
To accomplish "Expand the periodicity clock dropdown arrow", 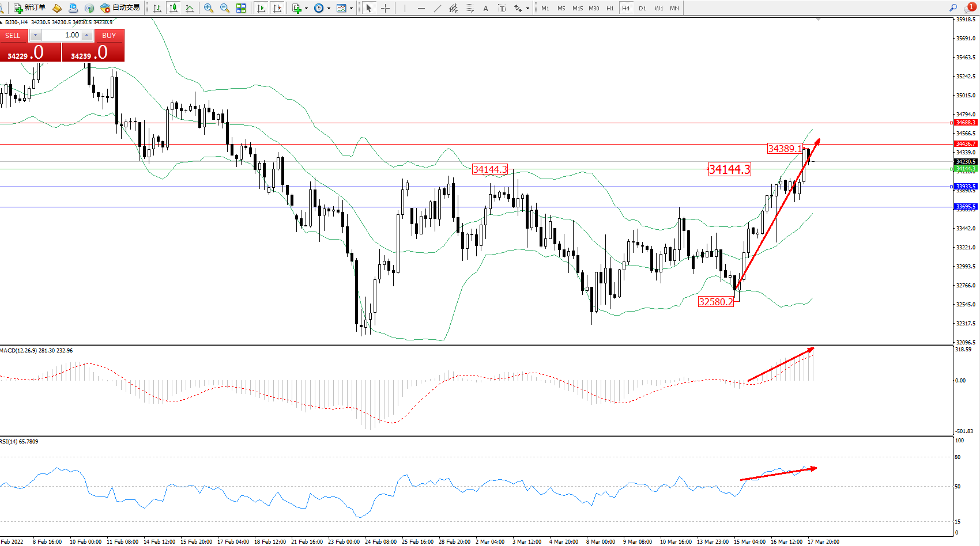I will coord(329,9).
